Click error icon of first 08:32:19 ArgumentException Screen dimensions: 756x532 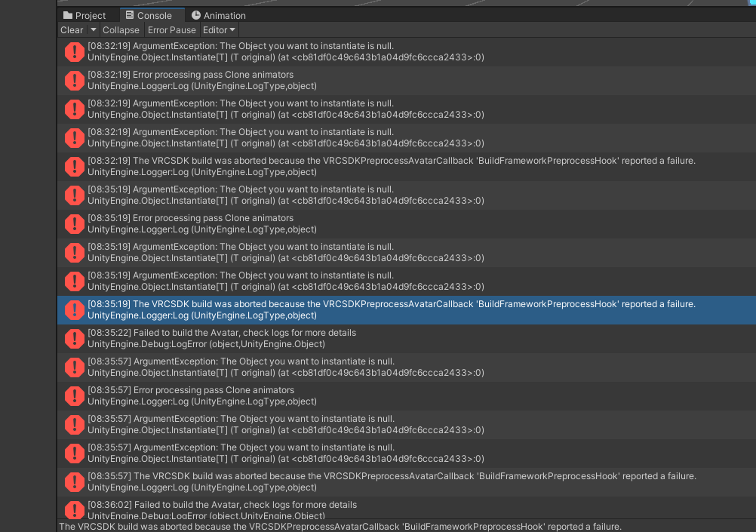pyautogui.click(x=74, y=51)
